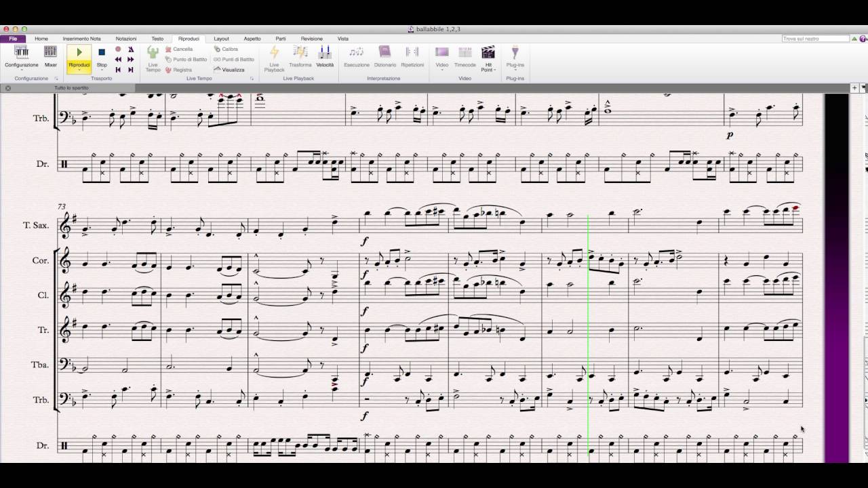Click Punti di Battito option
The image size is (868, 488).
click(x=234, y=59)
